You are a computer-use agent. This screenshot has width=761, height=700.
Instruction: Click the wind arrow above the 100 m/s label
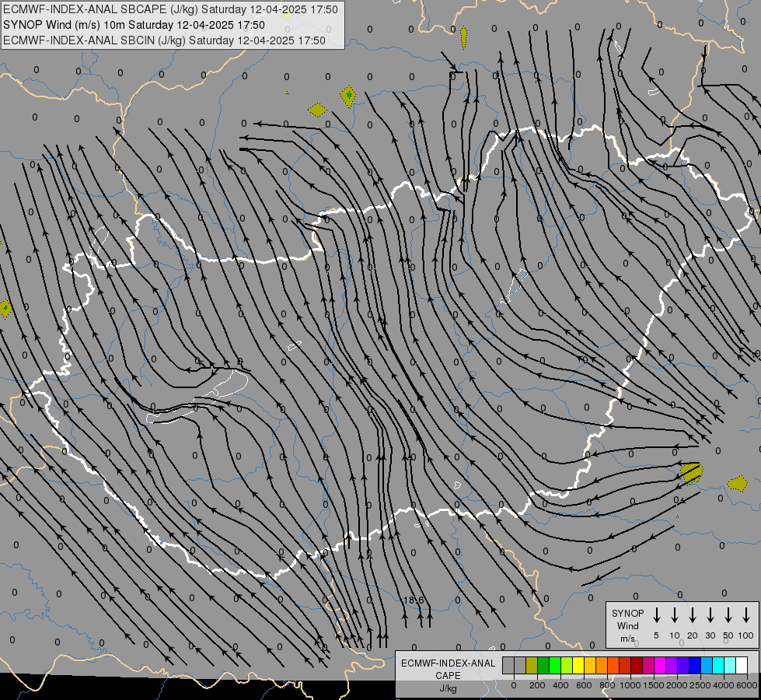coord(746,615)
